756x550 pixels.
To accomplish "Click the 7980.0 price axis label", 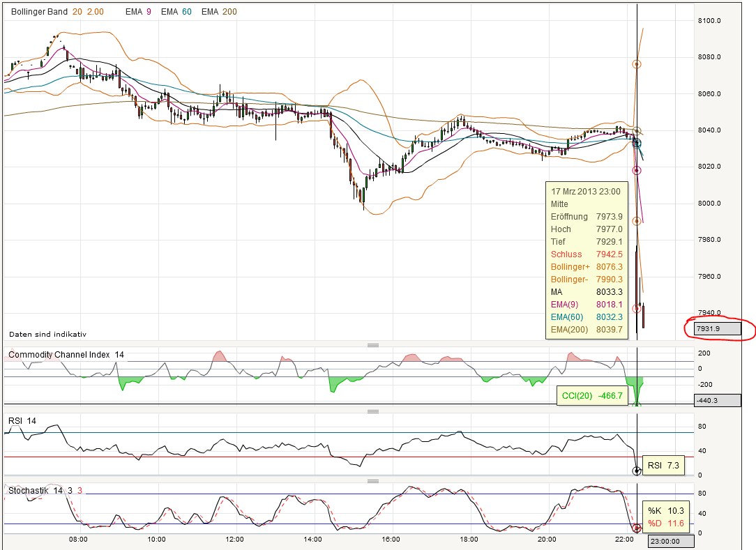I will (x=709, y=240).
